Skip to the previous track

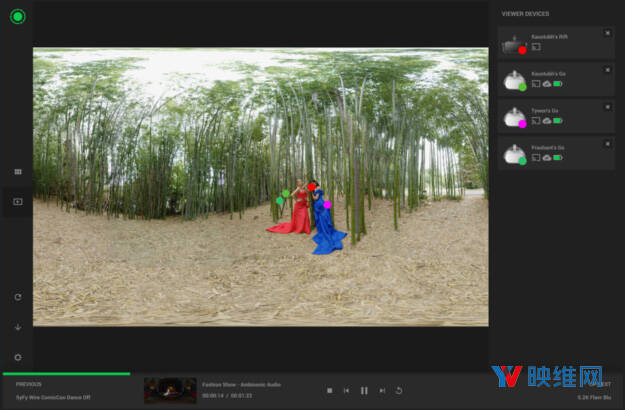[347, 391]
